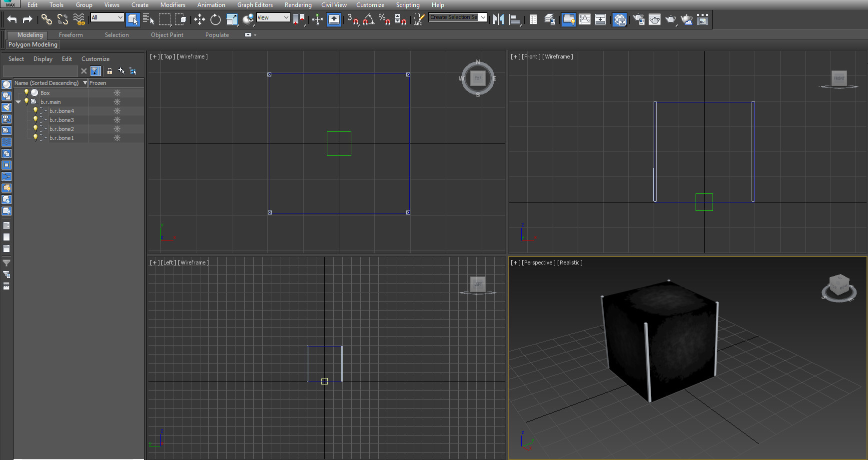Image resolution: width=868 pixels, height=460 pixels.
Task: Activate the Select and Move tool
Action: pyautogui.click(x=199, y=19)
